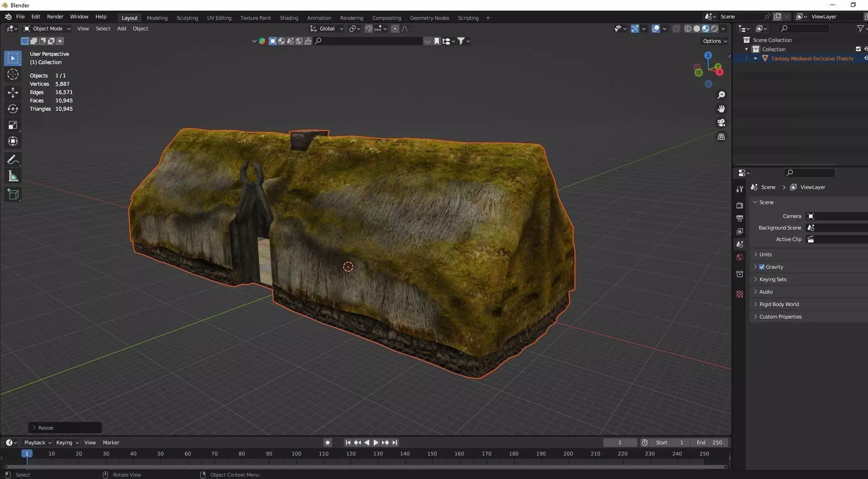
Task: Open the Tool properties tab
Action: click(740, 189)
